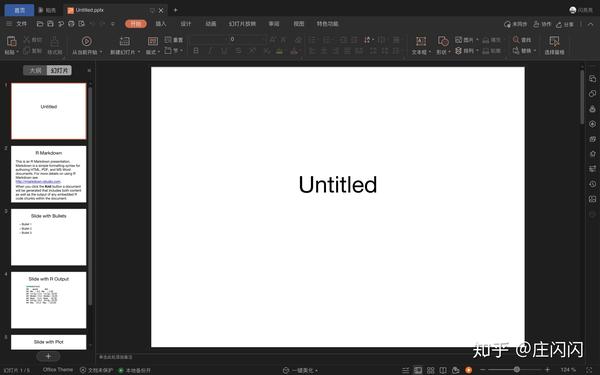The height and width of the screenshot is (375, 600).
Task: Click the New Slide (新建幻灯片) icon
Action: tap(125, 41)
